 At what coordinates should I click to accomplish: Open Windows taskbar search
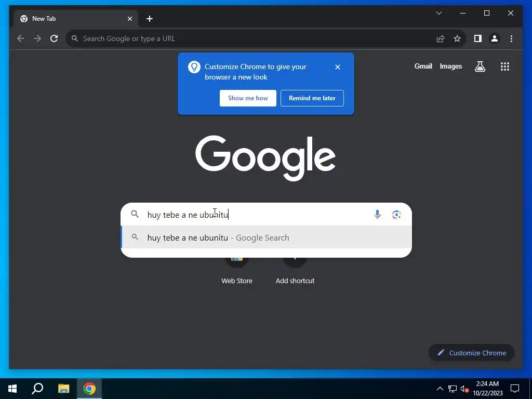[x=37, y=389]
